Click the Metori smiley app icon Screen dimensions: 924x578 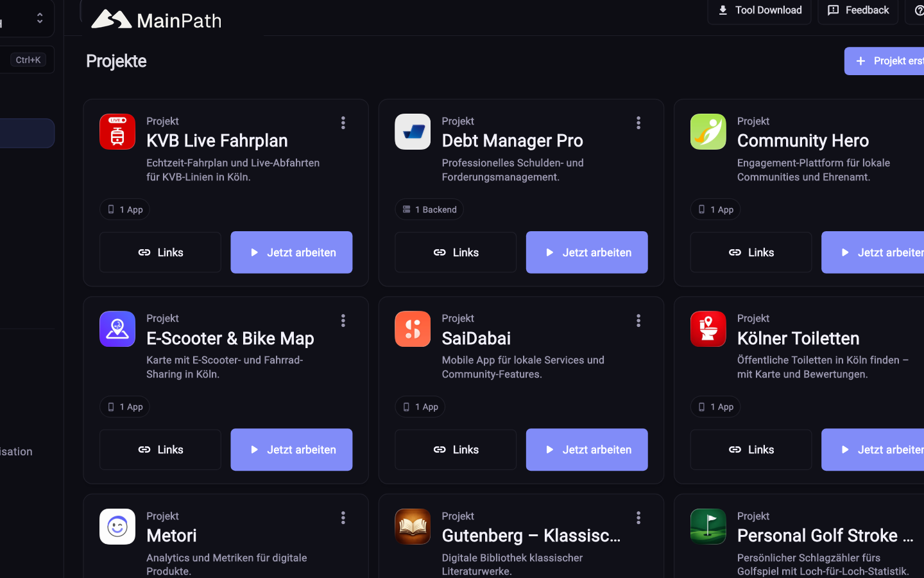tap(117, 527)
